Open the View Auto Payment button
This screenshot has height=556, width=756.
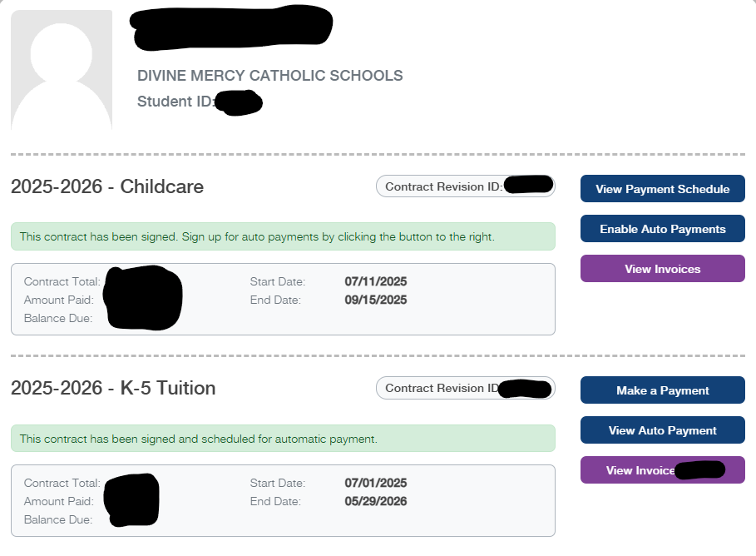662,430
